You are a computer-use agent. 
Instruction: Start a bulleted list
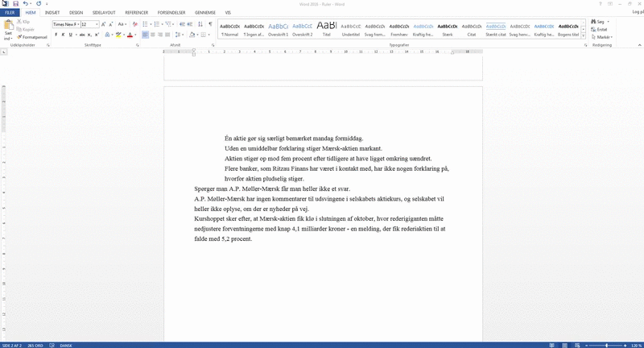146,24
